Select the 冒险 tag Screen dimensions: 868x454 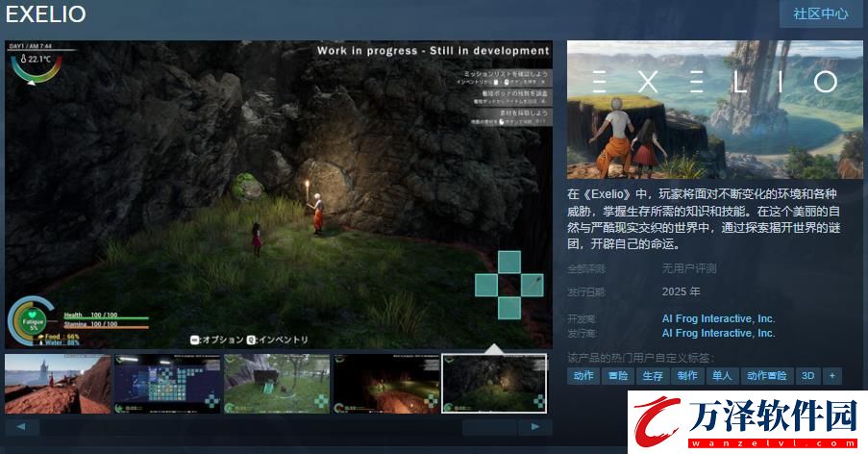tap(618, 375)
